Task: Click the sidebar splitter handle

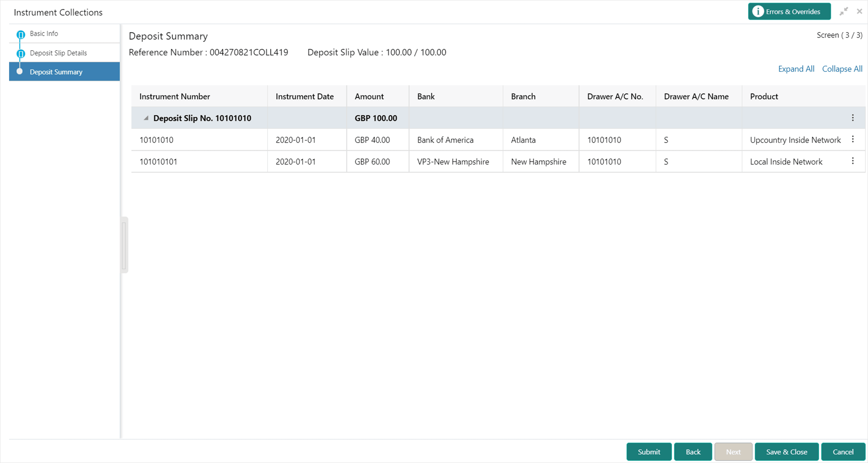Action: [124, 245]
